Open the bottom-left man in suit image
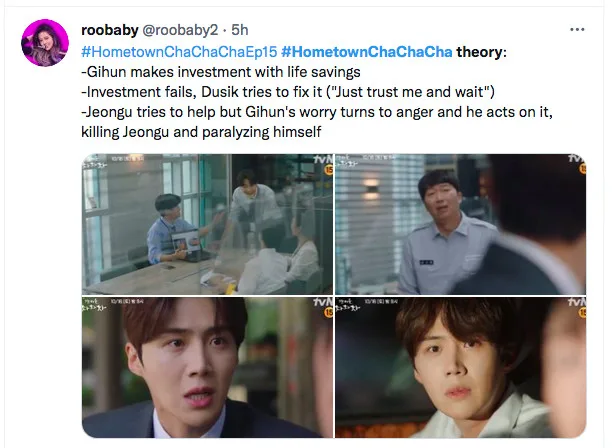The image size is (612, 448). [207, 367]
